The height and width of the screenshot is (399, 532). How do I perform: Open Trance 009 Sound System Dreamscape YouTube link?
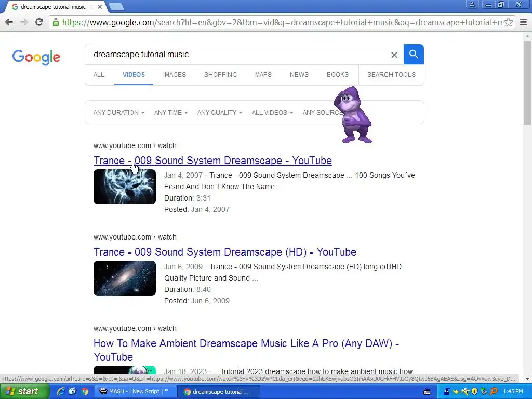pyautogui.click(x=212, y=161)
